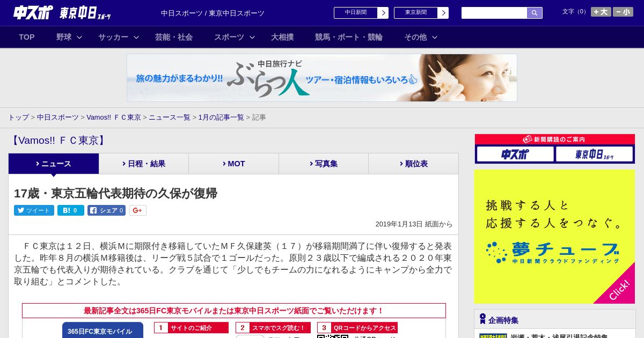
Task: Expand the その他 dropdown chevron
Action: (x=435, y=37)
